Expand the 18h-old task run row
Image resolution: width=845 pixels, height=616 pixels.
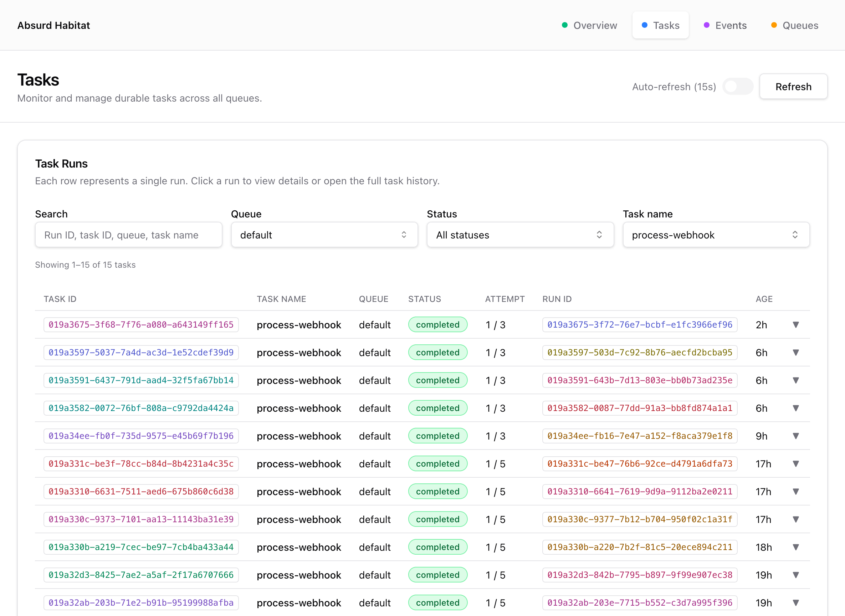(797, 547)
